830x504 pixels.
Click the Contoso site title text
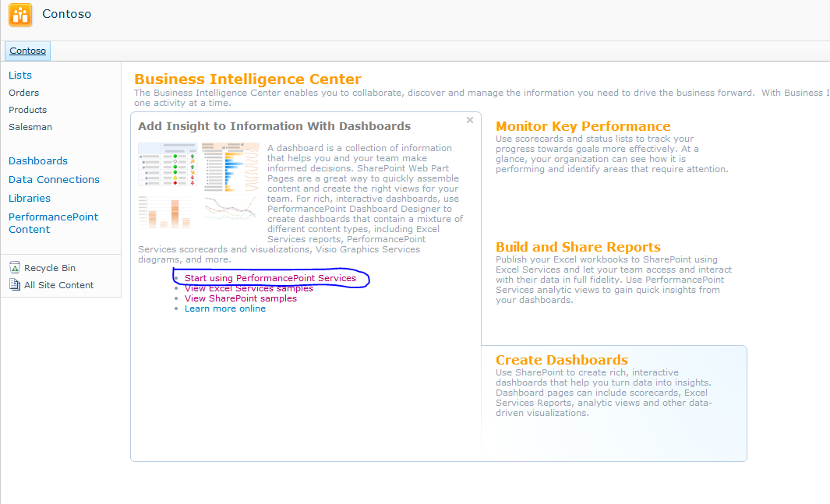(x=67, y=14)
